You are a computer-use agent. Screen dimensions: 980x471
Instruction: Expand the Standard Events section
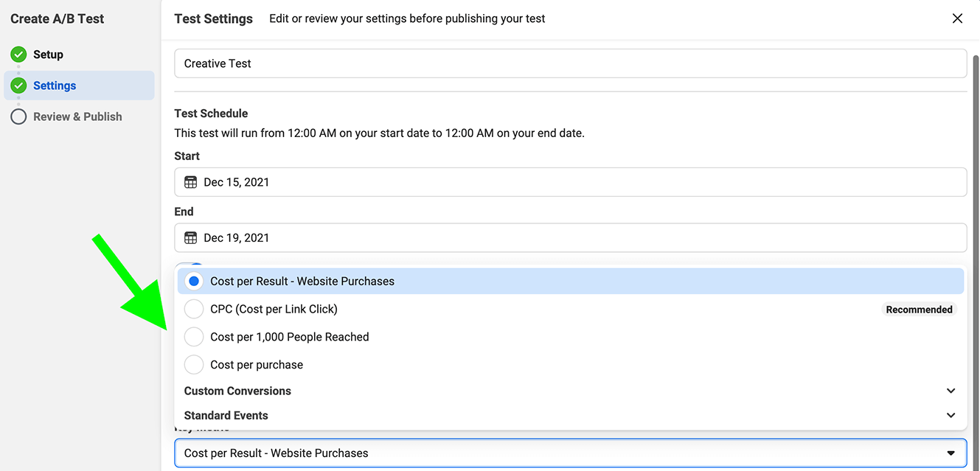point(951,416)
